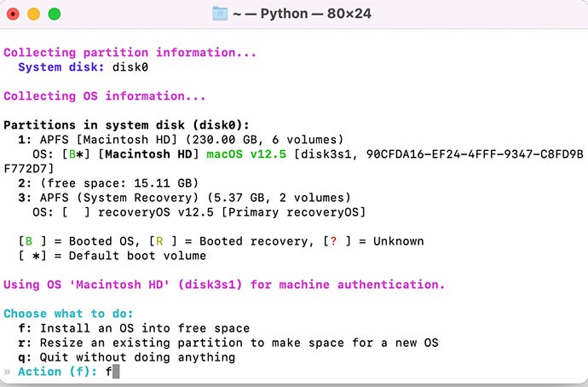
Task: Click the wrapped 'F772D7]' line
Action: (x=29, y=169)
